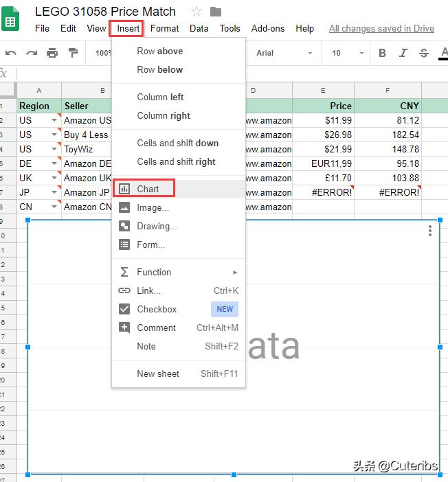Click the Seller header cell
Image resolution: width=448 pixels, height=482 pixels.
(87, 106)
